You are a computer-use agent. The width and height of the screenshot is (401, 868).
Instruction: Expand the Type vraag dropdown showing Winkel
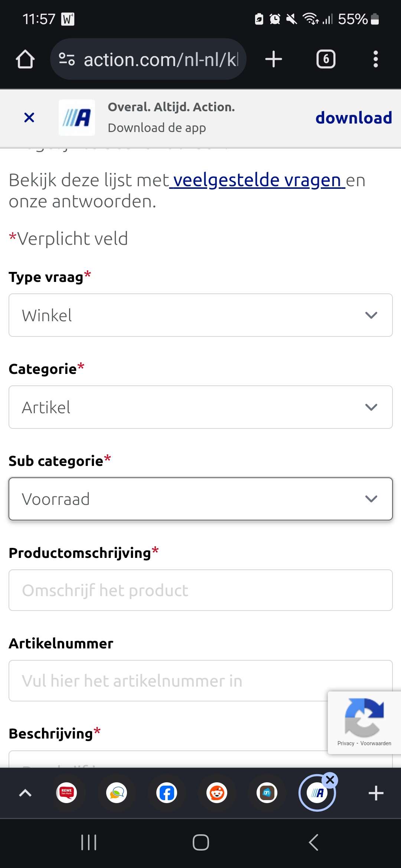coord(200,315)
